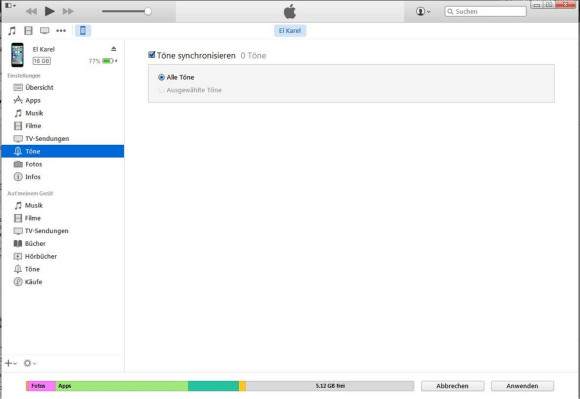Skip forward with the fast-forward button
This screenshot has height=399, width=580.
[68, 11]
